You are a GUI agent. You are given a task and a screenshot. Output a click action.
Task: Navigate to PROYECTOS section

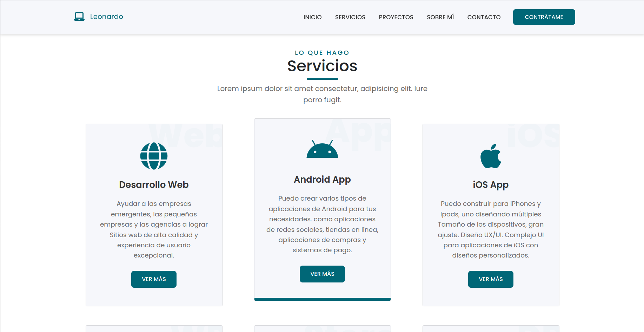pyautogui.click(x=396, y=17)
